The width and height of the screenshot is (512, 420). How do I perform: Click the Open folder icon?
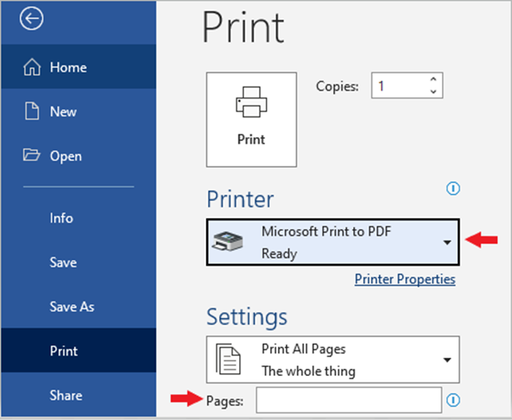[32, 155]
